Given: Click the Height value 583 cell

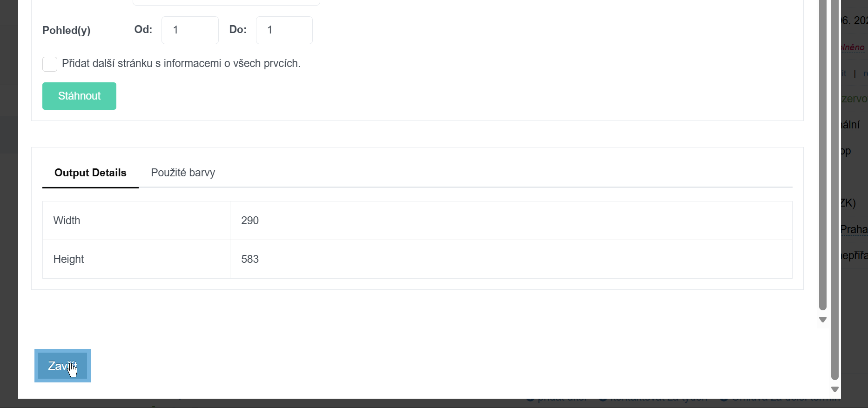Looking at the screenshot, I should (511, 259).
